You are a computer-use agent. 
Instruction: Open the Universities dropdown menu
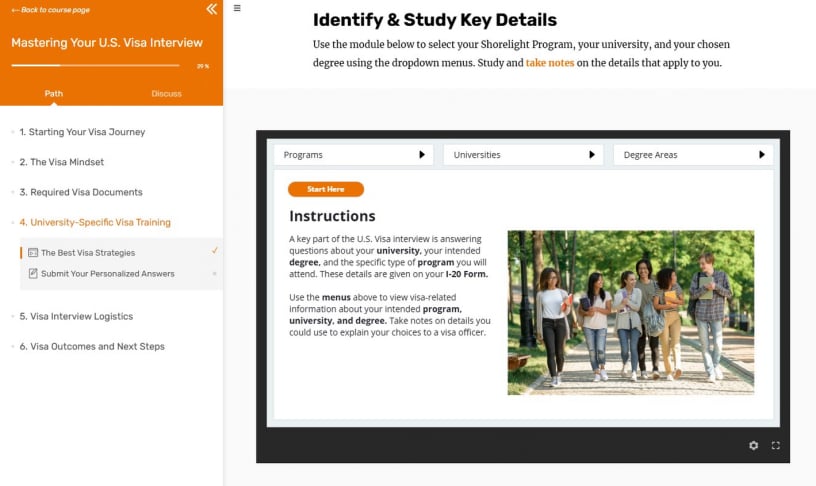pos(524,155)
